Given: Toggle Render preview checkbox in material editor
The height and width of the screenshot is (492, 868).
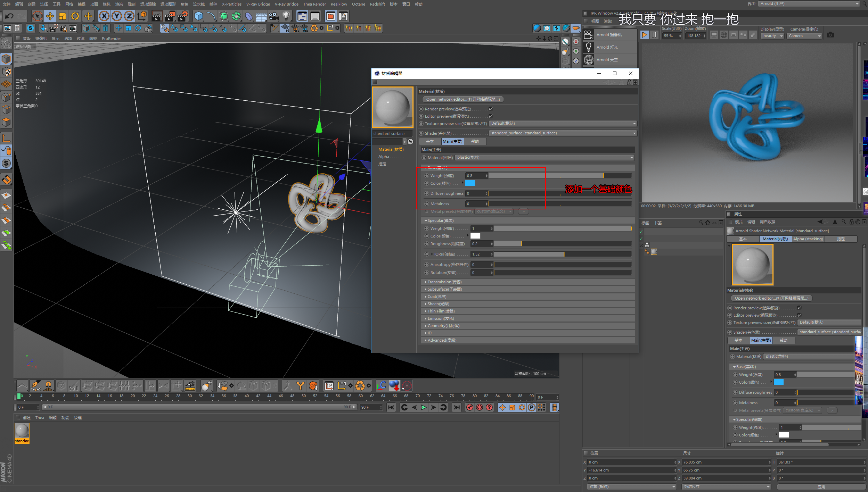Looking at the screenshot, I should tap(491, 109).
